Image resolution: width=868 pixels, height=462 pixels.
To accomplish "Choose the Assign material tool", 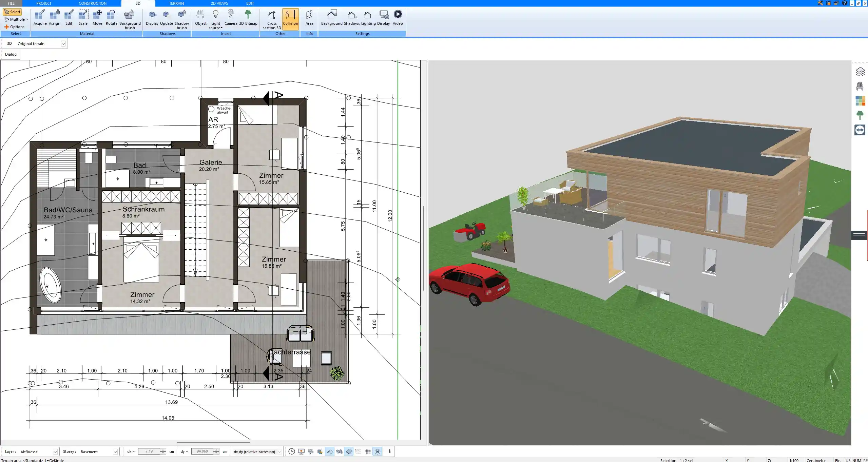I will 54,18.
